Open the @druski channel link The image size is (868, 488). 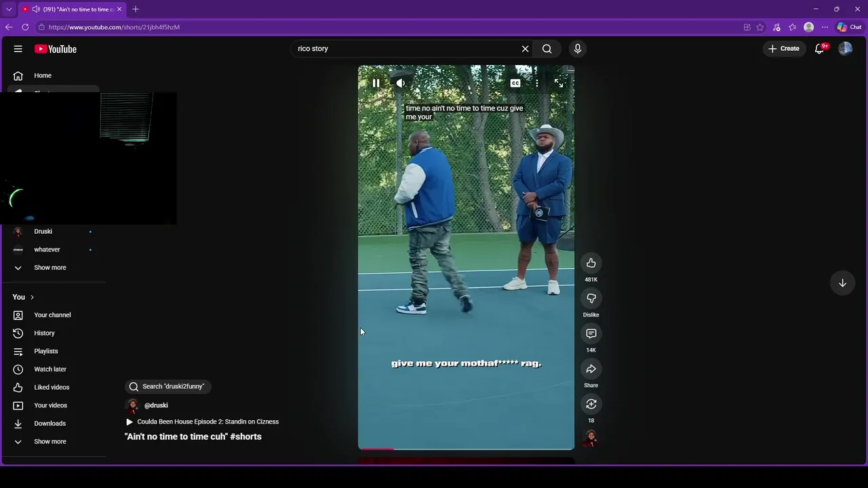[x=156, y=405]
